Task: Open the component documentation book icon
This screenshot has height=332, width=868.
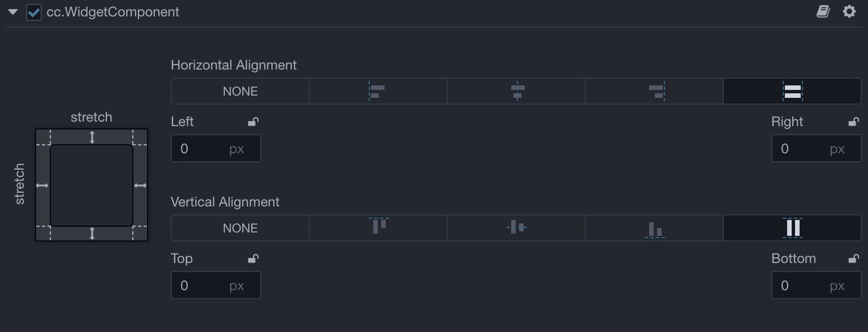Action: pyautogui.click(x=823, y=11)
